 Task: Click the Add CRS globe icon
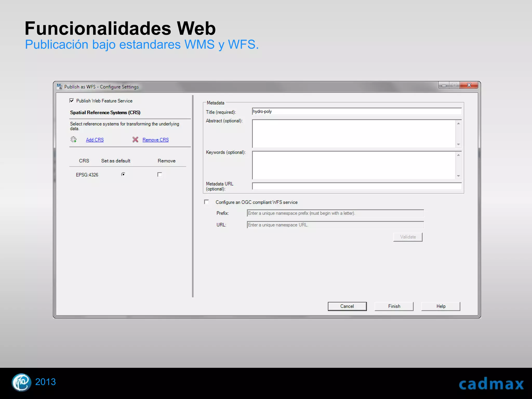click(x=74, y=139)
